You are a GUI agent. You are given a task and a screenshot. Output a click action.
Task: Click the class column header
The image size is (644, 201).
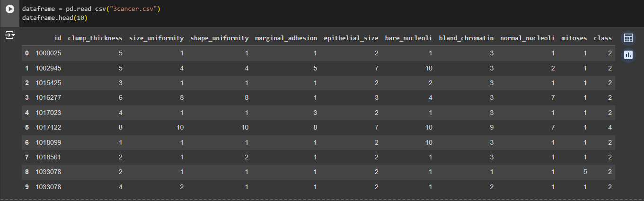[603, 38]
